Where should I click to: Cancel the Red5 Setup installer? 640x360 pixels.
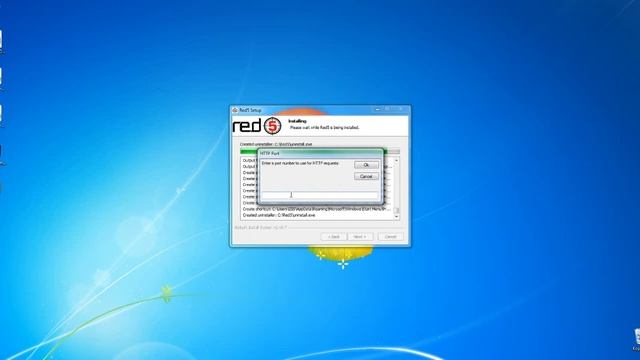click(390, 237)
